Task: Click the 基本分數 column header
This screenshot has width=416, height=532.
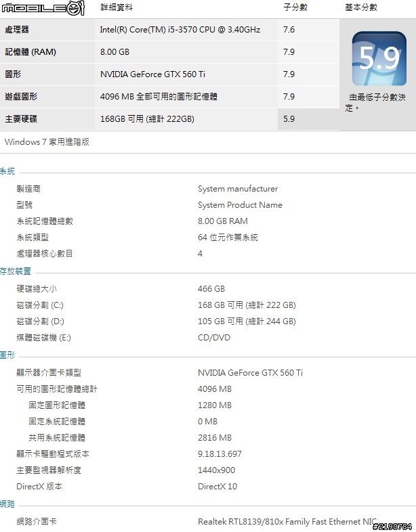Action: (x=361, y=7)
